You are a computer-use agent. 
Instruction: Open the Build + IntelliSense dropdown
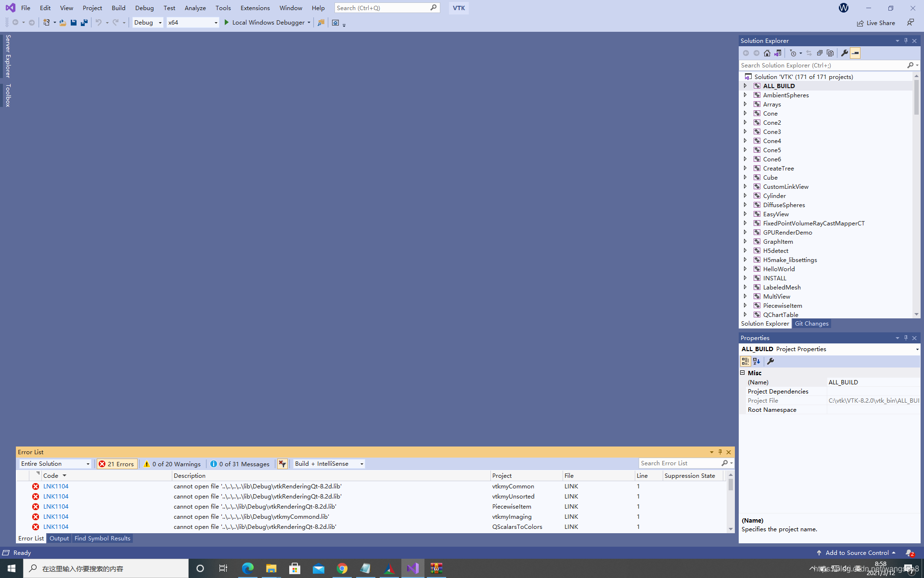click(329, 464)
